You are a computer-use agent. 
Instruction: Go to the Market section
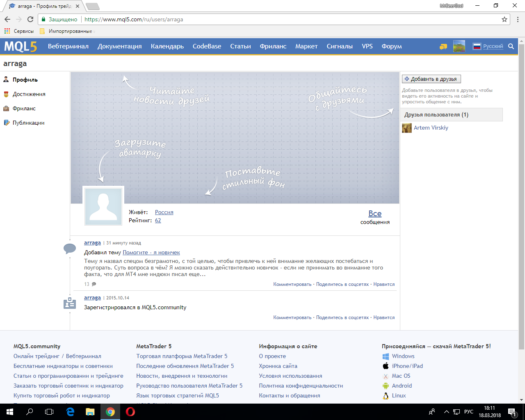click(306, 46)
